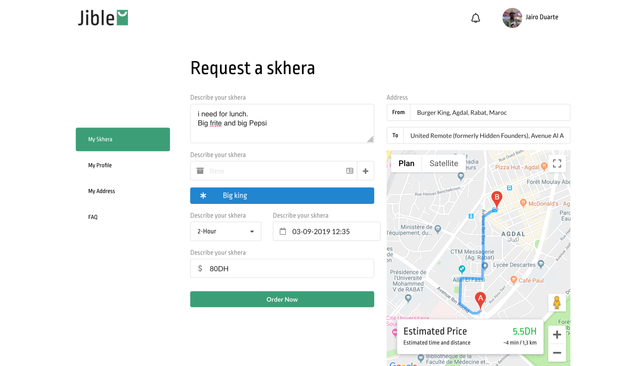
Task: Click the 5.5DH estimated price value
Action: pyautogui.click(x=524, y=331)
